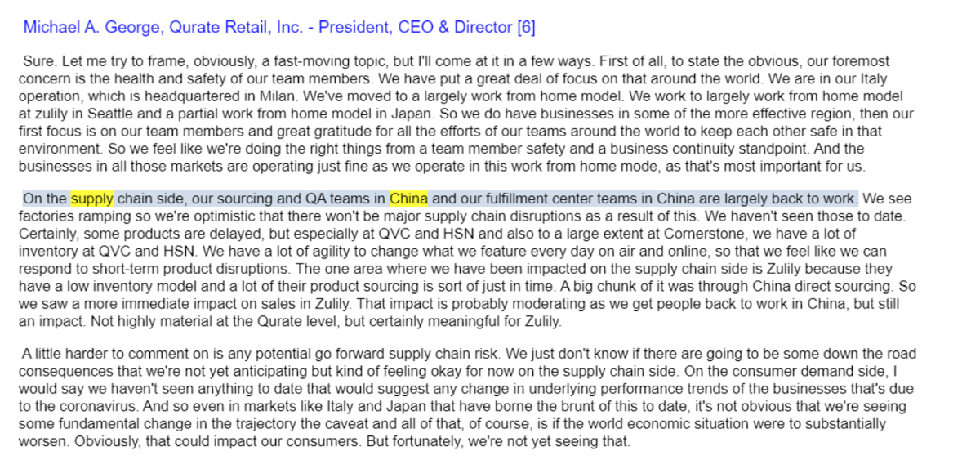Click the Michael A. George speaker heading link
980x473 pixels.
coord(279,27)
